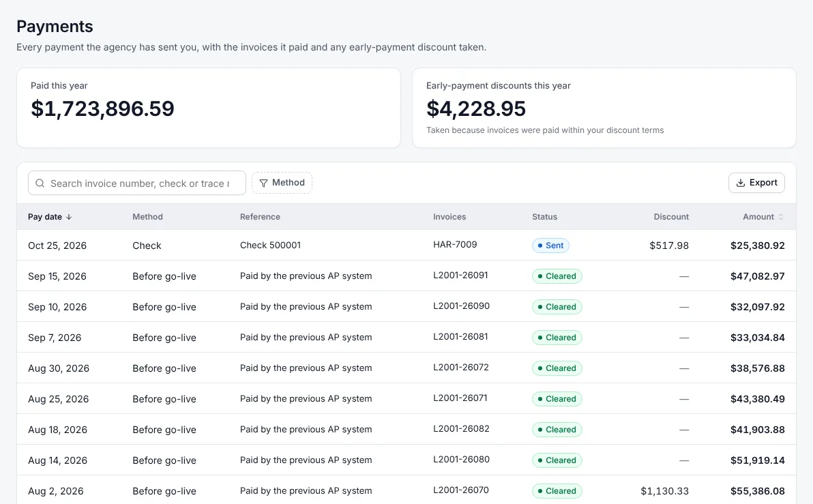Click the Payments page heading
Viewport: 813px width, 504px height.
(55, 27)
